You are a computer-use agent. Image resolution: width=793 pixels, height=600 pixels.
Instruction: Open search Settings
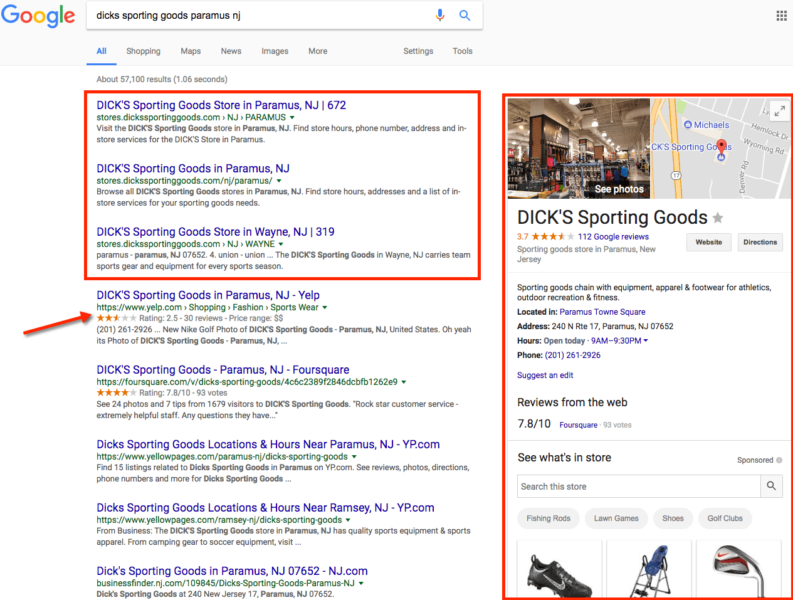coord(418,51)
